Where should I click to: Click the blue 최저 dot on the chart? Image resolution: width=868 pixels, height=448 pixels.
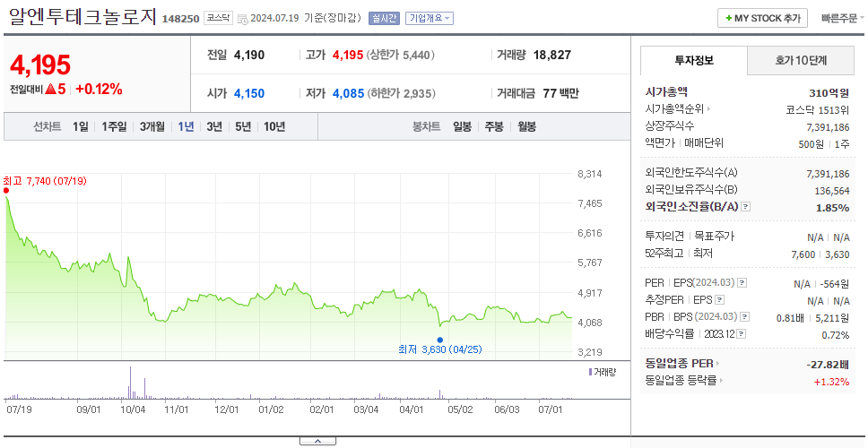440,340
